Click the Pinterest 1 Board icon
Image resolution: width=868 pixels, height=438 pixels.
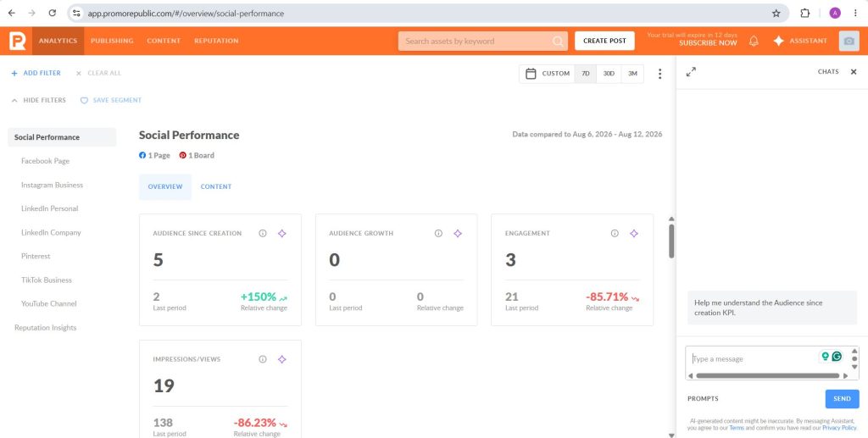click(183, 155)
